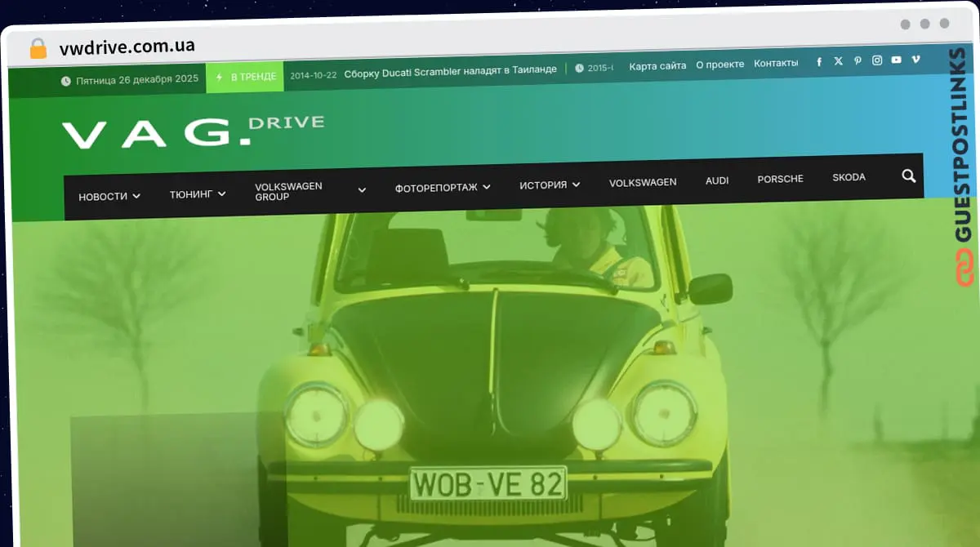Open the Тюнинг menu item
The image size is (980, 547).
pyautogui.click(x=191, y=194)
